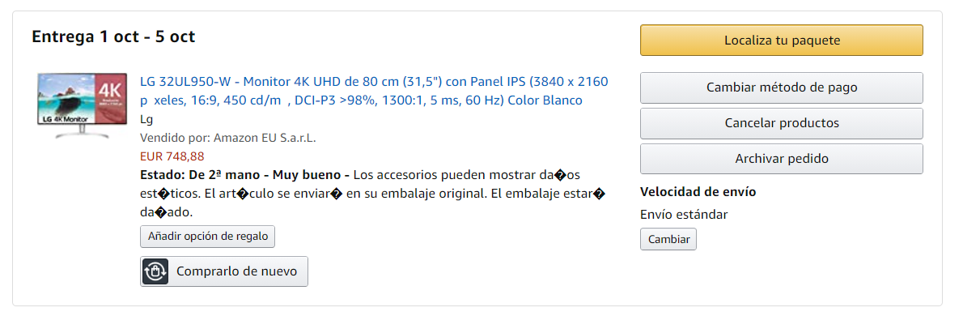Cancel items via Cancelar productos
980x316 pixels.
pyautogui.click(x=782, y=123)
